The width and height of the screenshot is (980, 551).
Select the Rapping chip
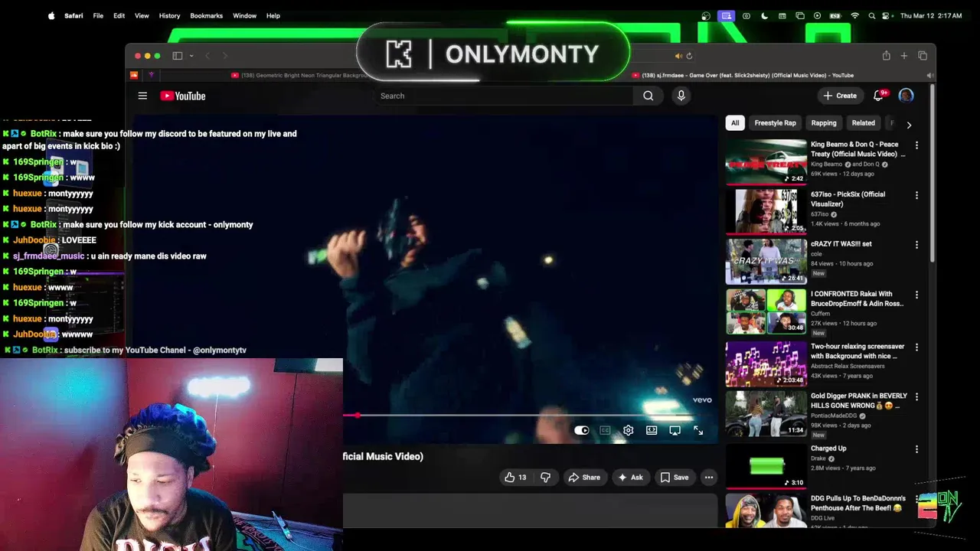824,123
